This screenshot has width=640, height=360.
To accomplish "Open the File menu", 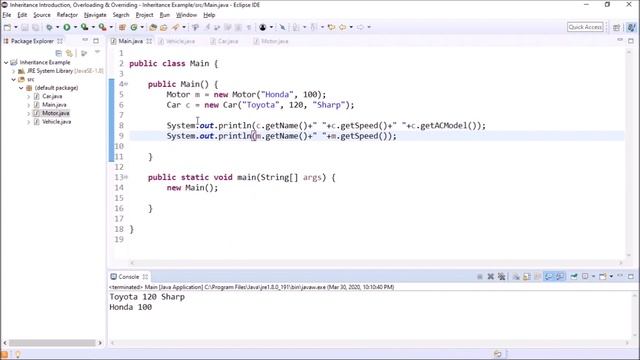I will [x=7, y=15].
